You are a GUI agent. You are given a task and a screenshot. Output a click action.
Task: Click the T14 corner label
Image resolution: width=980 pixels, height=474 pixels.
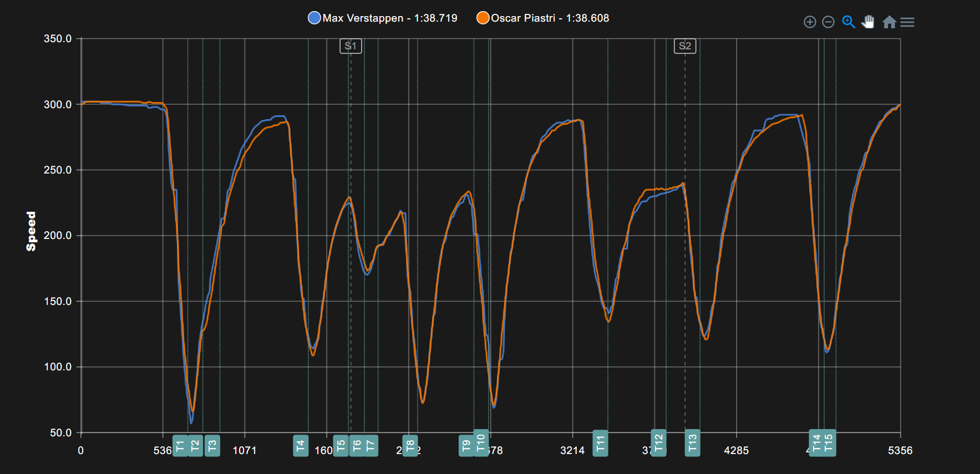[816, 442]
